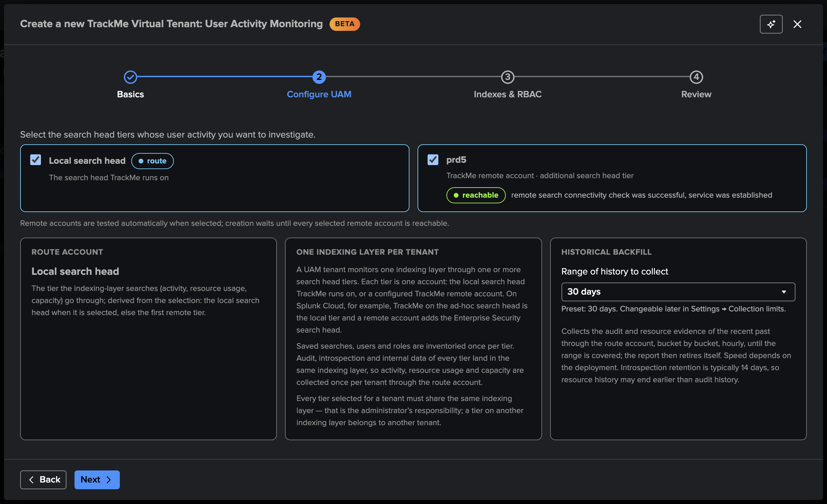The width and height of the screenshot is (827, 504).
Task: Click the Local search head card title
Action: 87,161
